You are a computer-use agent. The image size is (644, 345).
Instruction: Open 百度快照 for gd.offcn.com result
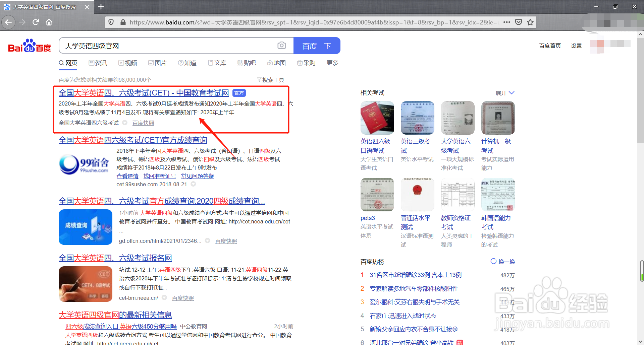226,241
